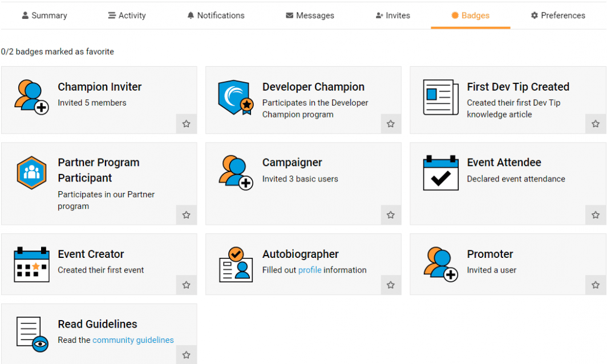The width and height of the screenshot is (607, 364).
Task: Toggle favorite on Campaigner badge
Action: 391,215
